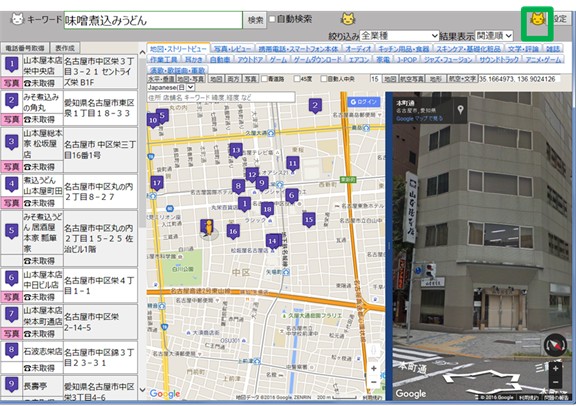Click the yellow cat icon next to 自動検索
Screen dimensions: 576x406
pos(348,19)
